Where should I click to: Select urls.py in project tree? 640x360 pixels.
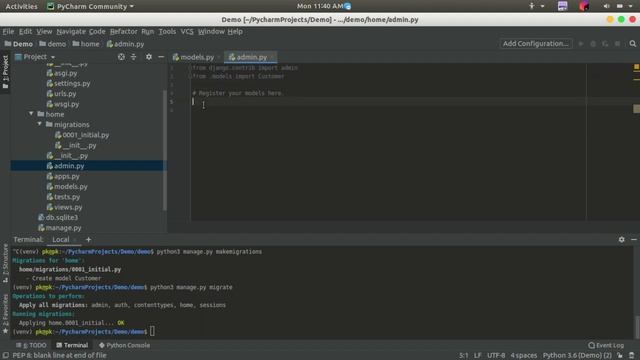pyautogui.click(x=65, y=93)
